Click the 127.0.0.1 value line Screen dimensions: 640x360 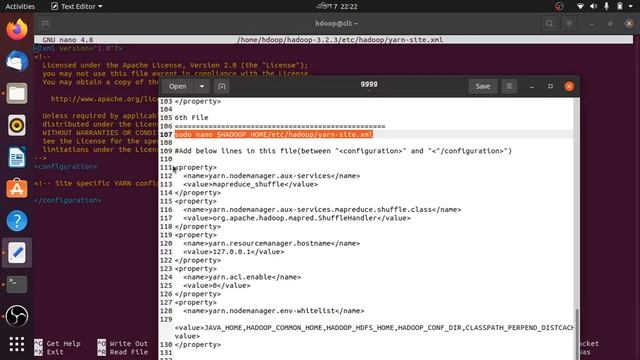[233, 252]
